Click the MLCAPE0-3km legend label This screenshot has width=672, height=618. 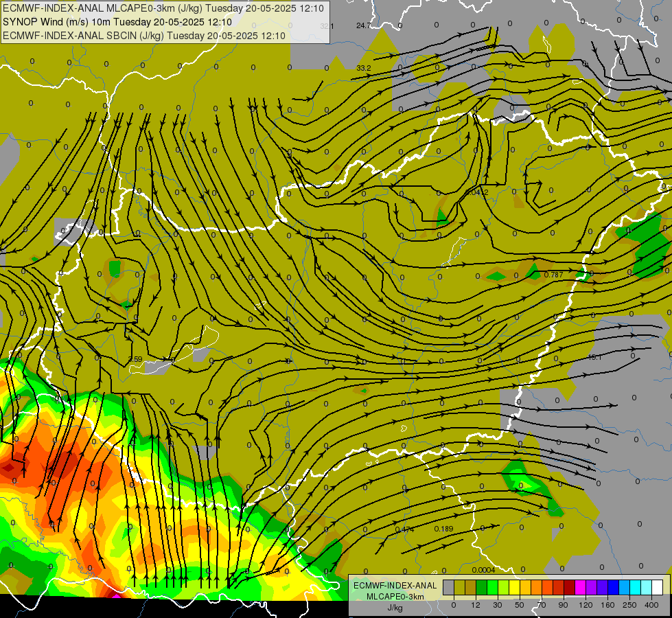coord(395,597)
